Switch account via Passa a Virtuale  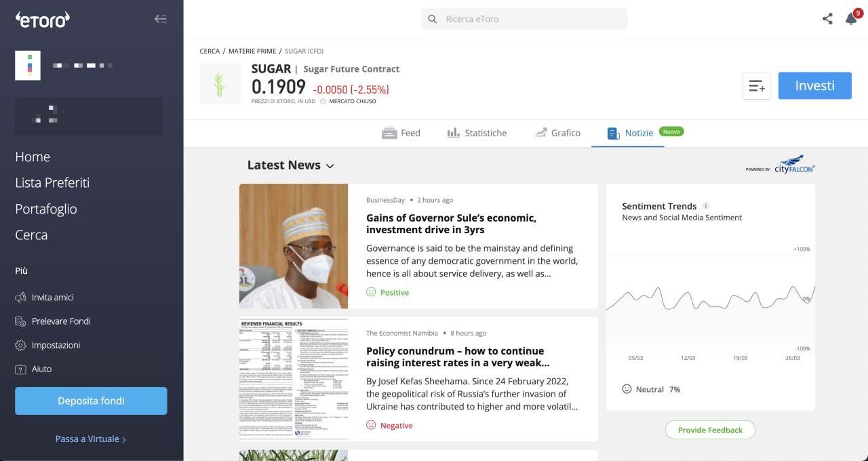[91, 439]
